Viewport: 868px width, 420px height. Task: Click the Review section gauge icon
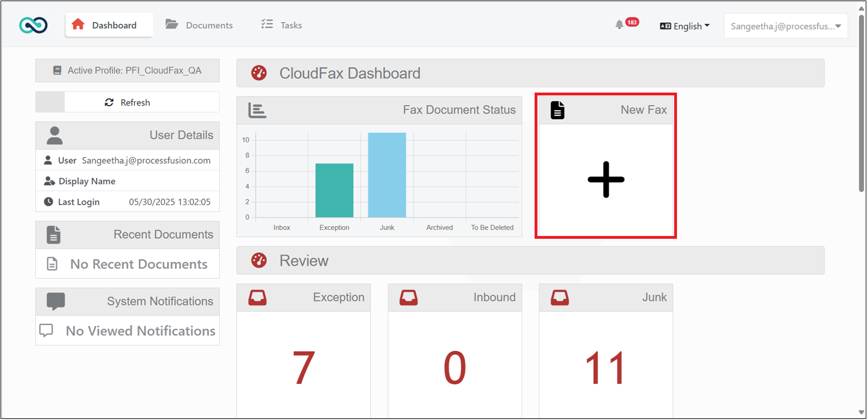[259, 260]
